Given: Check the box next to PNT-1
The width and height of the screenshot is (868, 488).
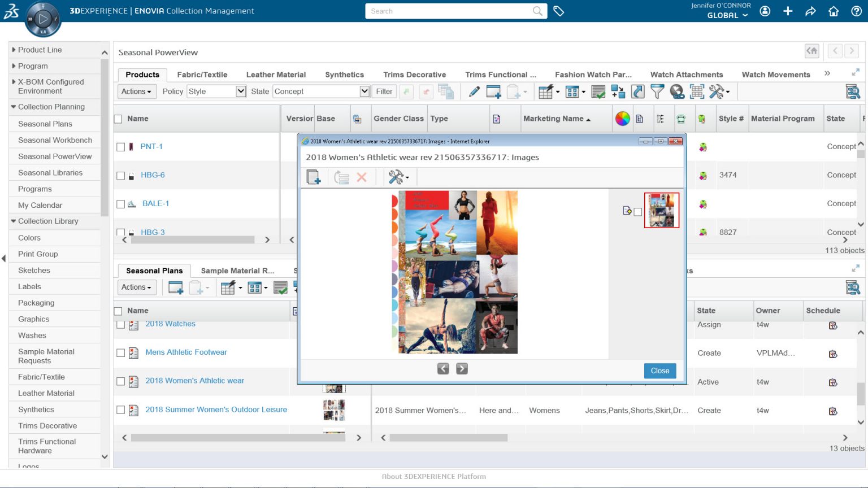Looking at the screenshot, I should (120, 147).
